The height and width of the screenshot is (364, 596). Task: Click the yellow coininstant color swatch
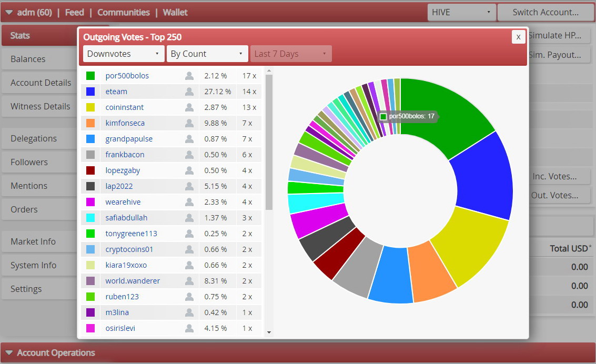[90, 107]
